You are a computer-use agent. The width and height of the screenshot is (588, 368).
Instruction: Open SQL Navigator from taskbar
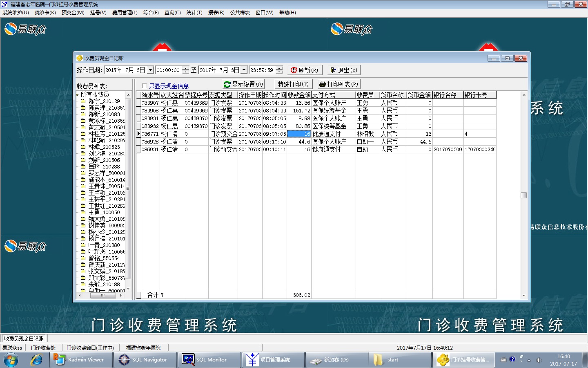tap(145, 360)
